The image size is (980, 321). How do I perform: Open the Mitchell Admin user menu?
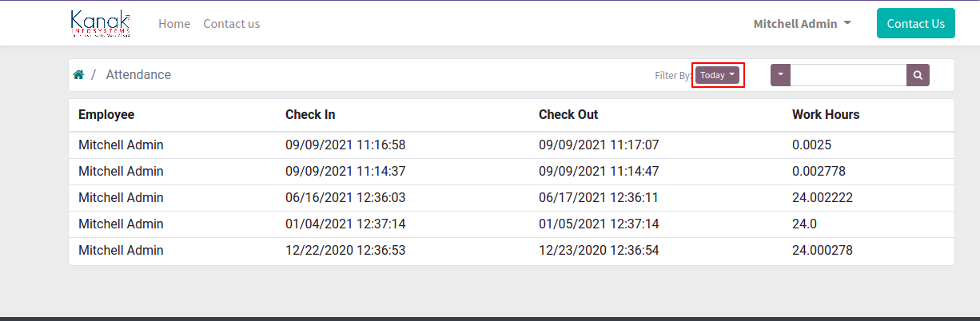[802, 24]
